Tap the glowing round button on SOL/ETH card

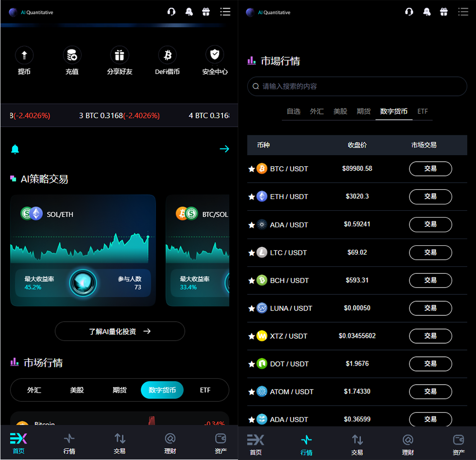tap(83, 283)
